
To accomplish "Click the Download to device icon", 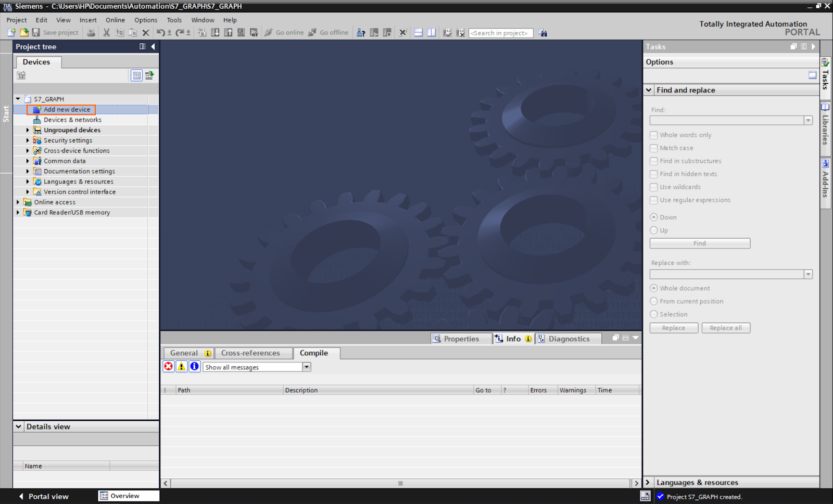I will [x=215, y=32].
